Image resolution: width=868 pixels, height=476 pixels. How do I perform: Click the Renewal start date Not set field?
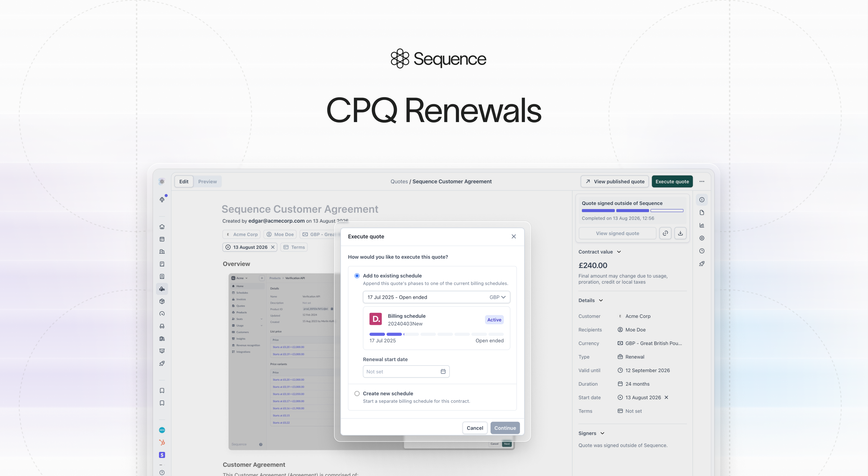coord(406,372)
